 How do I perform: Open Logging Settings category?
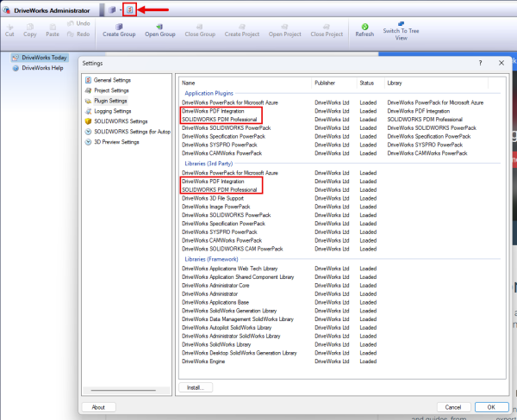(112, 111)
